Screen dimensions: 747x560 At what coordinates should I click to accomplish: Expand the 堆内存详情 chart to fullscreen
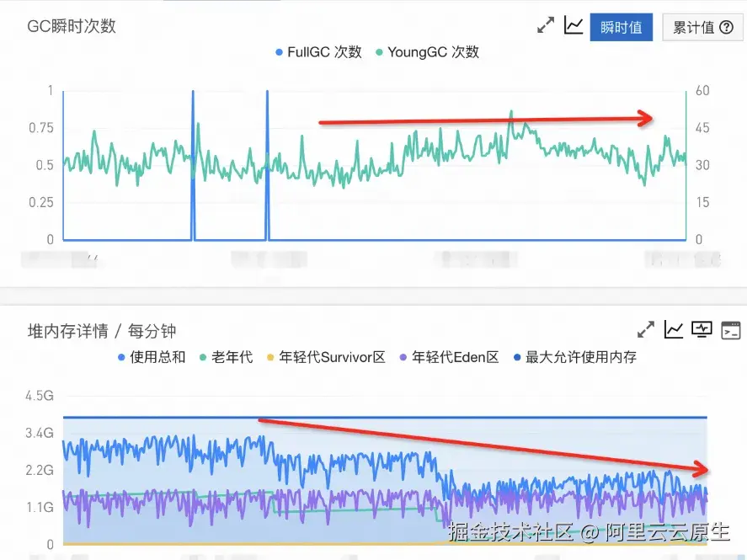pyautogui.click(x=646, y=330)
